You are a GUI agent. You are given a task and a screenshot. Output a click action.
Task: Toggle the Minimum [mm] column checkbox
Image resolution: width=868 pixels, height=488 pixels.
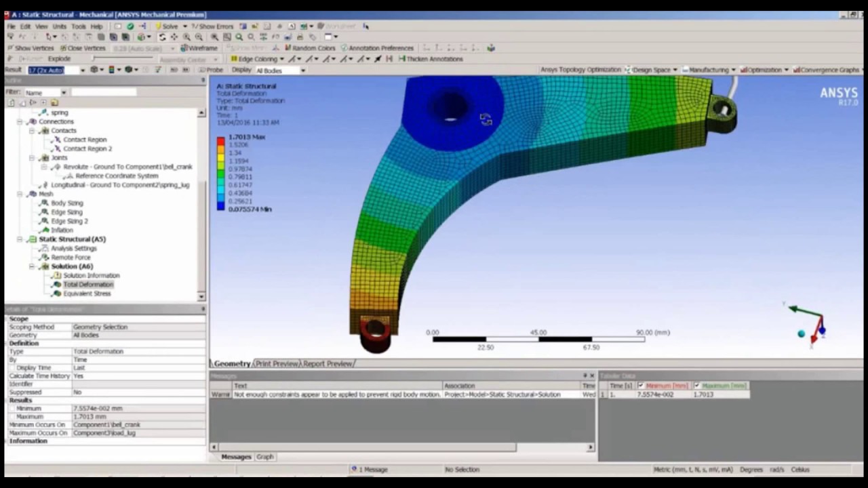[x=642, y=386]
